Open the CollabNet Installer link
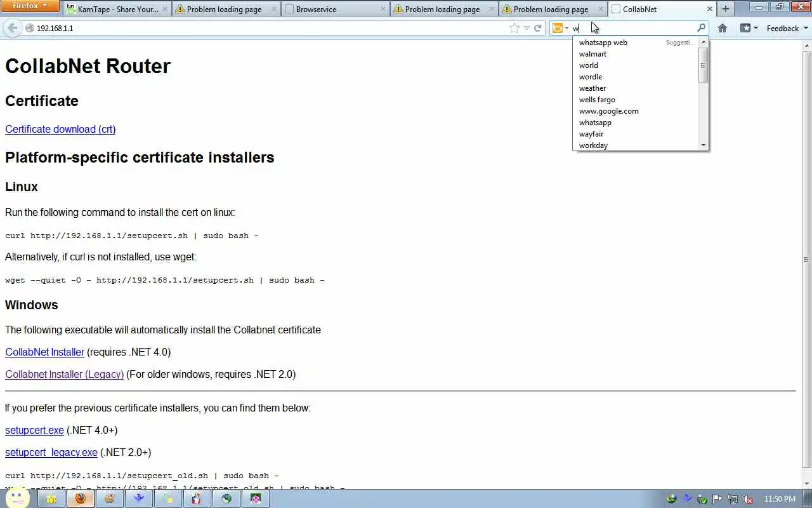Screen dimensions: 812x508 [x=44, y=352]
